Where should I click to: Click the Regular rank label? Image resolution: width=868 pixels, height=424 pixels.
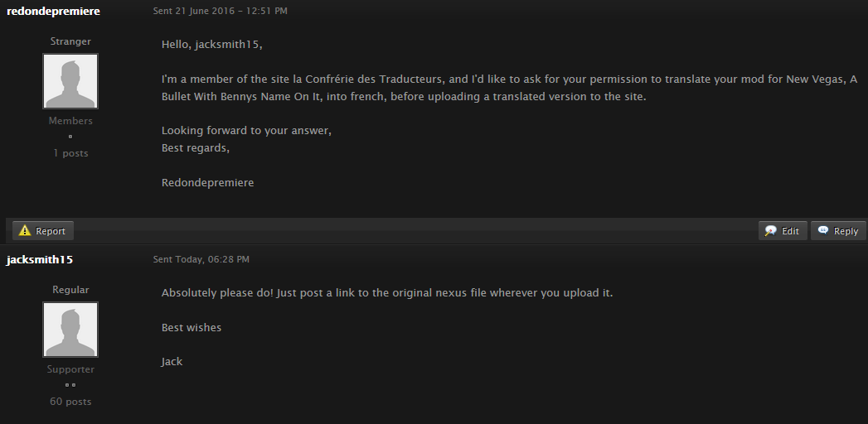(x=70, y=290)
